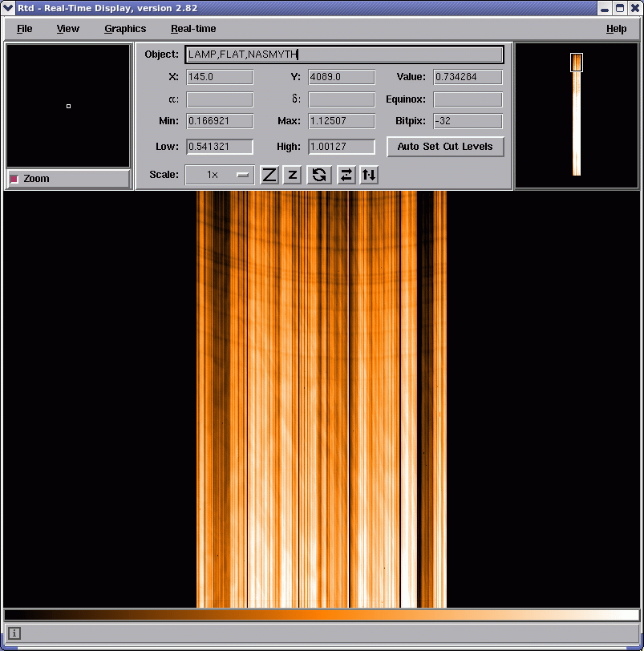The width and height of the screenshot is (644, 651).
Task: Click the Low cut level field
Action: [x=219, y=147]
